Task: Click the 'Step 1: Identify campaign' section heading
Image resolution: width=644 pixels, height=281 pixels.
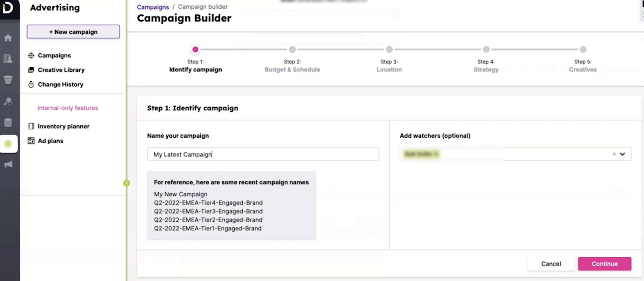Action: (x=193, y=108)
